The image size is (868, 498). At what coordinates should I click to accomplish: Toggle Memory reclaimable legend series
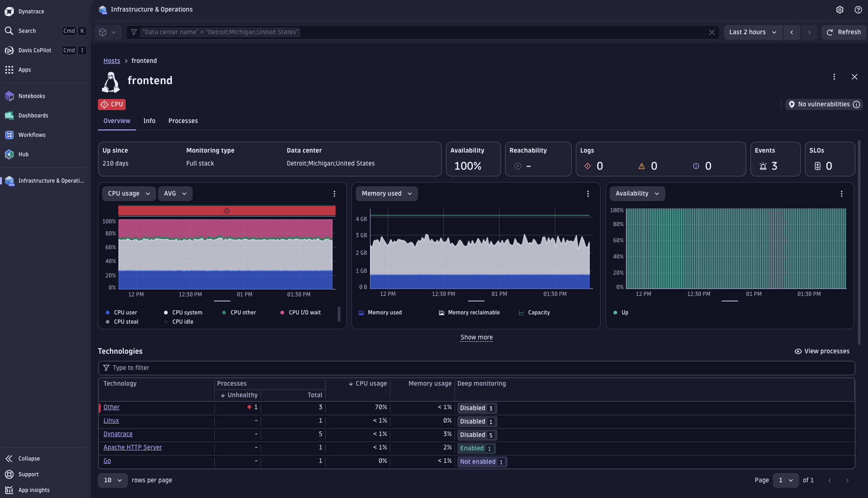click(469, 313)
